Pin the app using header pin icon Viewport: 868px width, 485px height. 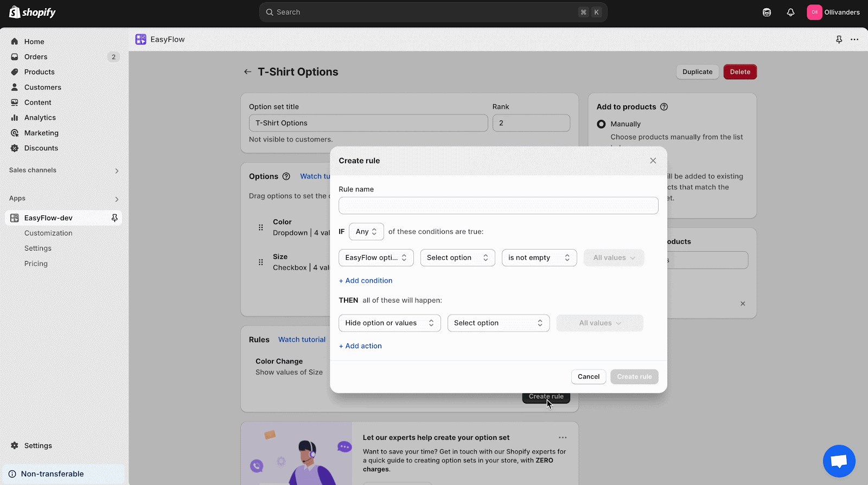pos(839,40)
